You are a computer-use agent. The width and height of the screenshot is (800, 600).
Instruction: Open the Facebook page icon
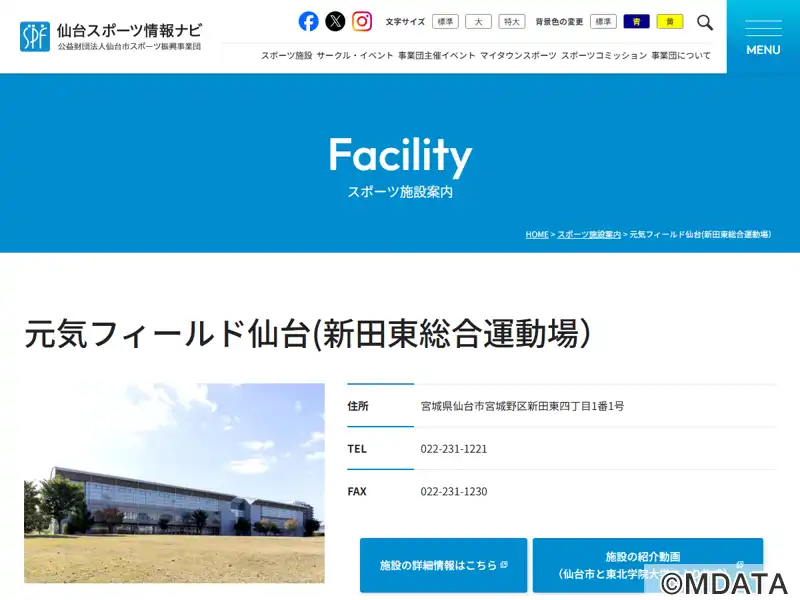tap(308, 21)
